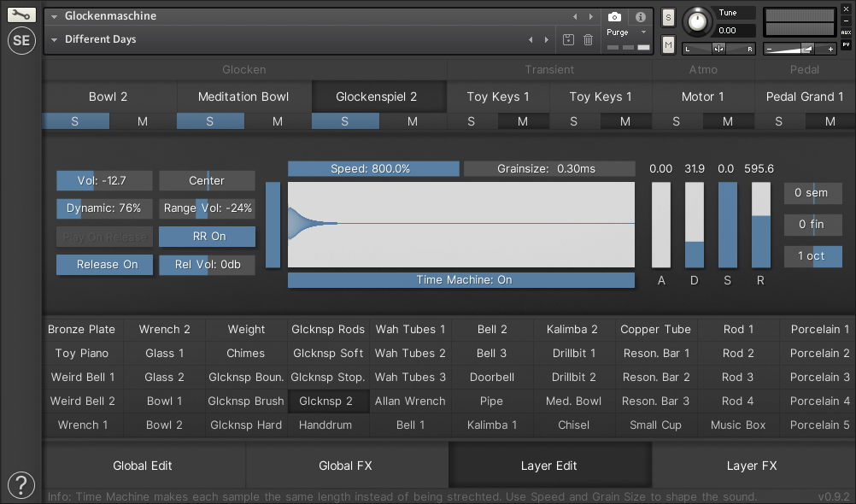
Task: Open the Glockenmaschine instrument dropdown
Action: [x=55, y=16]
